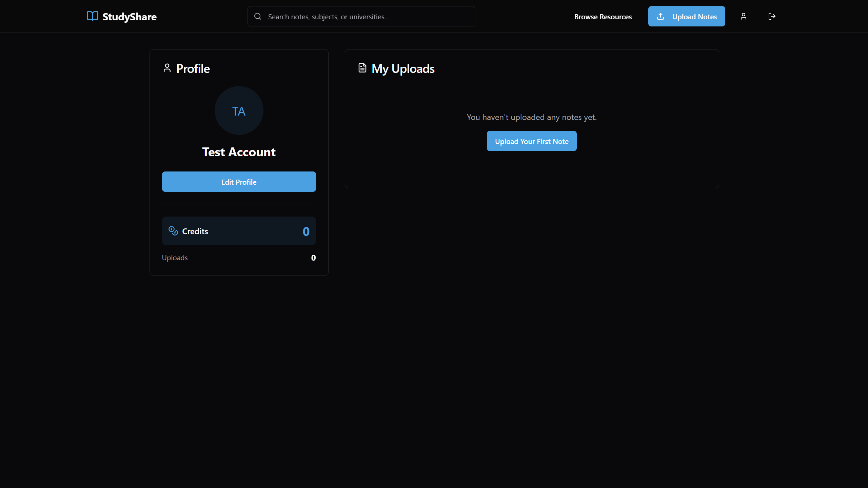Click the document icon beside My Uploads
Viewport: 868px width, 488px height.
[x=362, y=68]
